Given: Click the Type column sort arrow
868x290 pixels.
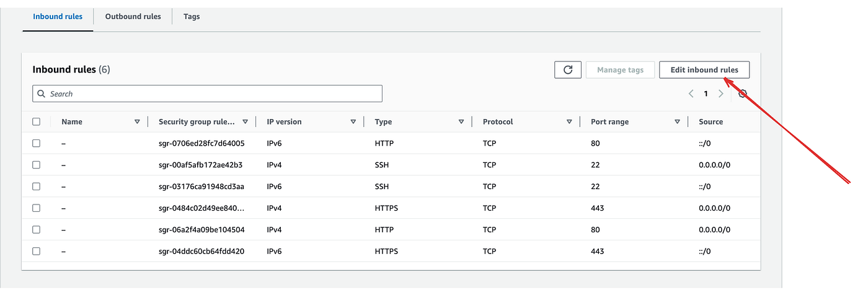Looking at the screenshot, I should 461,122.
